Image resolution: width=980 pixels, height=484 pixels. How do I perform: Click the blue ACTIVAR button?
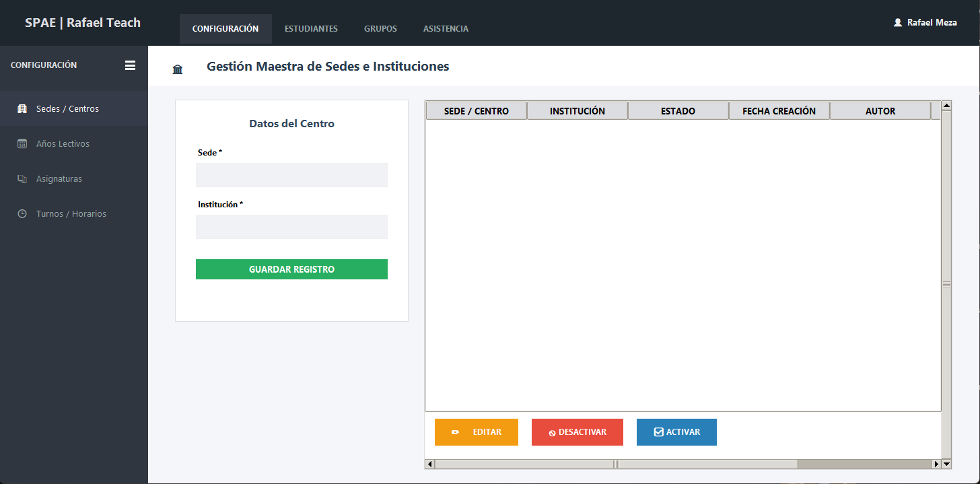[676, 432]
